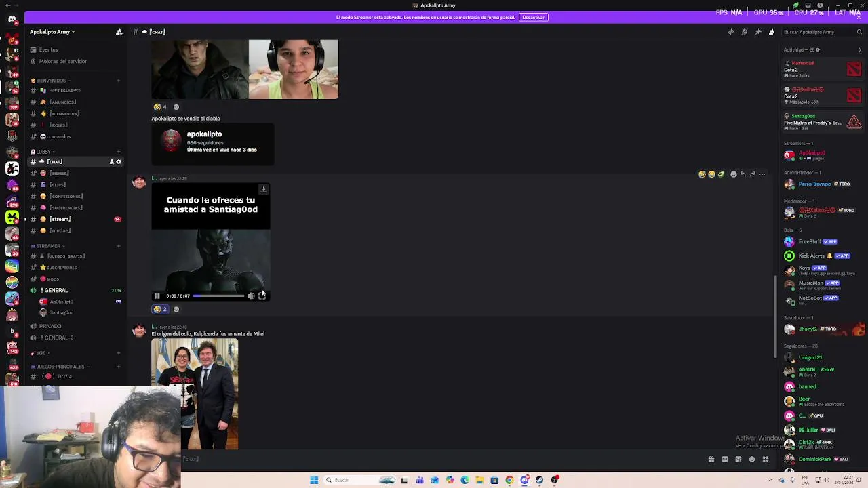
Task: Expand the Actividad panel with chevron
Action: coord(860,49)
